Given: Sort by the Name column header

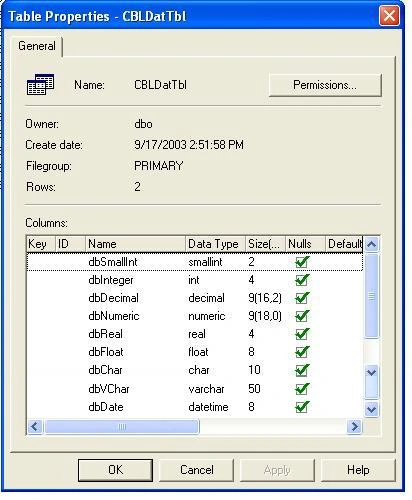Looking at the screenshot, I should click(x=135, y=244).
